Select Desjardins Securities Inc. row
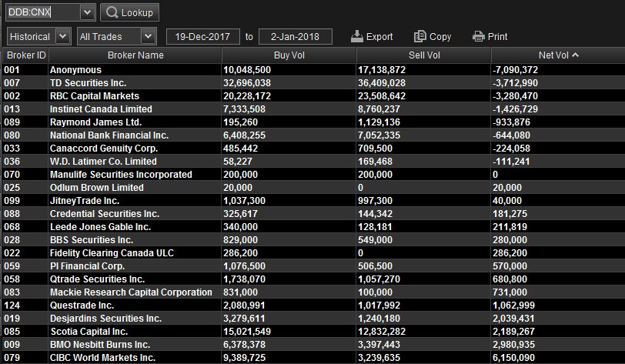This screenshot has width=625, height=364. (313, 318)
